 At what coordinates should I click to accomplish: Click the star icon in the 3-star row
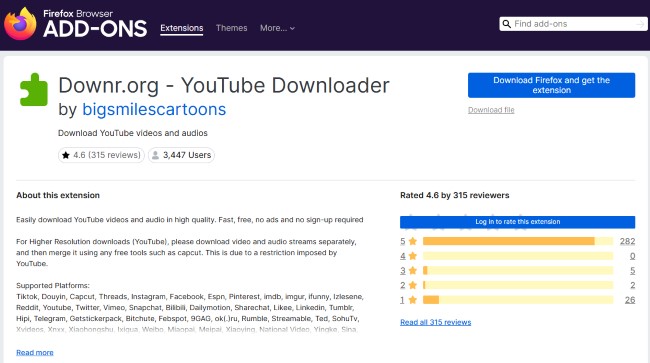pyautogui.click(x=412, y=271)
